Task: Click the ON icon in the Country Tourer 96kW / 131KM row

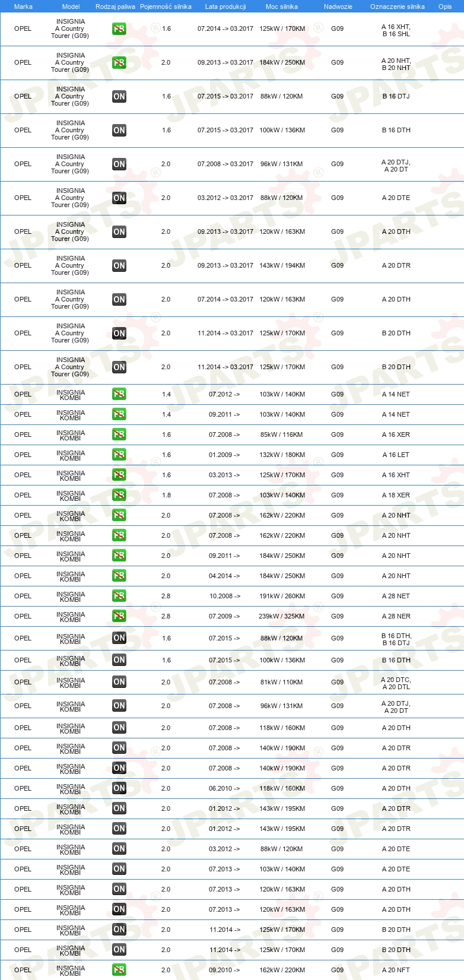Action: point(119,164)
